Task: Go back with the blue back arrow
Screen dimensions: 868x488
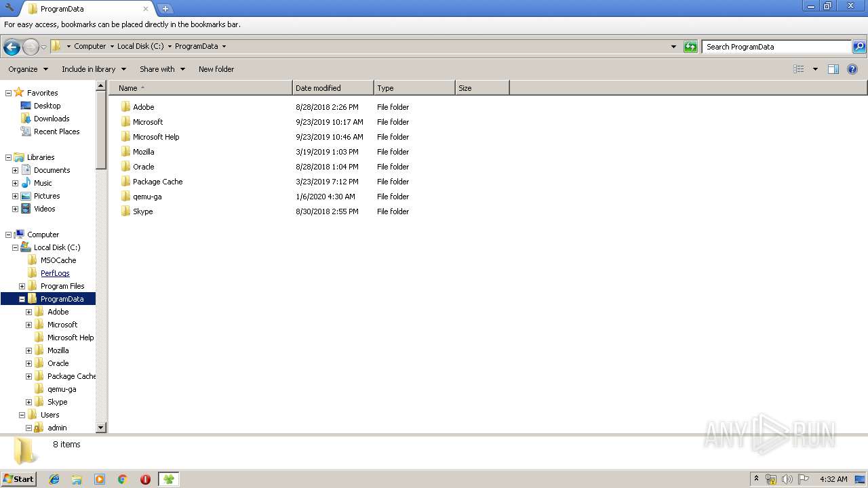Action: [x=12, y=47]
